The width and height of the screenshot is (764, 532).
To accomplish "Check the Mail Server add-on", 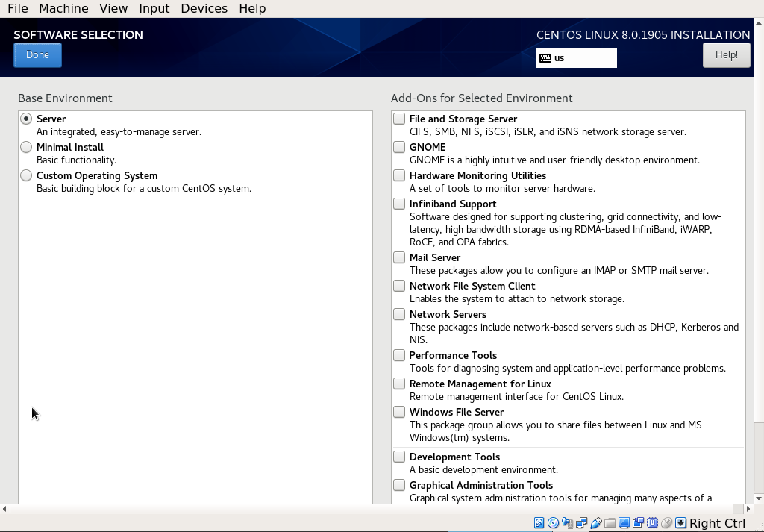I will coord(398,257).
